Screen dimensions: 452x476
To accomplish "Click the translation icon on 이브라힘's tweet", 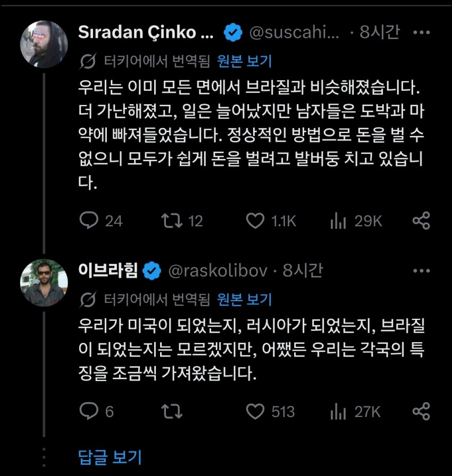I will [x=87, y=300].
